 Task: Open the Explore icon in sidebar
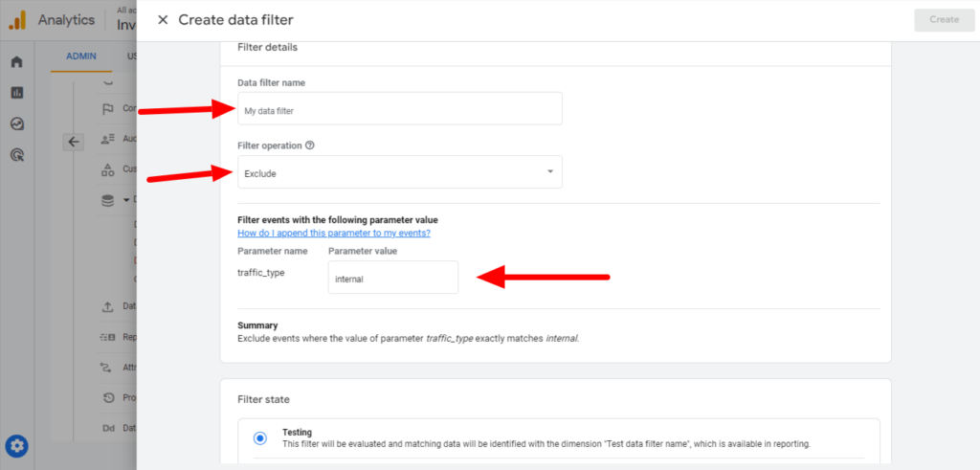(17, 123)
